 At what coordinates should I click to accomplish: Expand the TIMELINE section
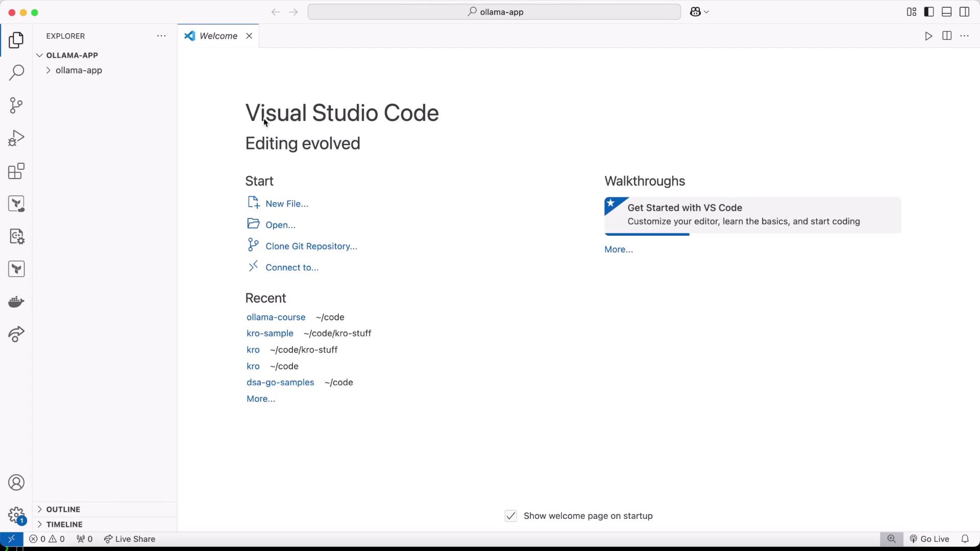(x=105, y=524)
